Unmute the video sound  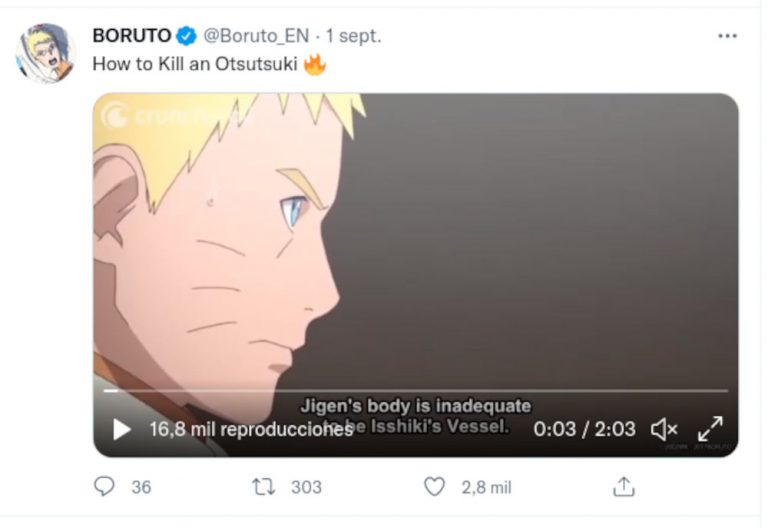(664, 430)
